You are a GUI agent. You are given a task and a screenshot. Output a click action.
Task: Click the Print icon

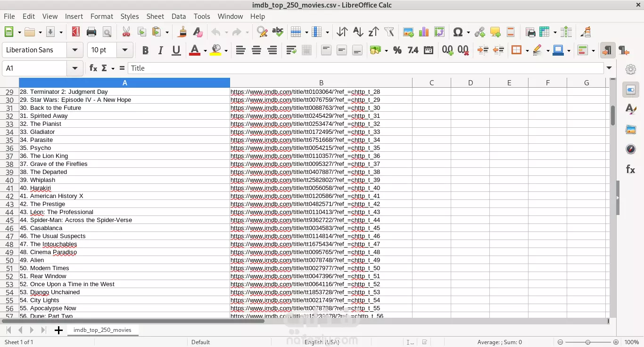pos(91,32)
